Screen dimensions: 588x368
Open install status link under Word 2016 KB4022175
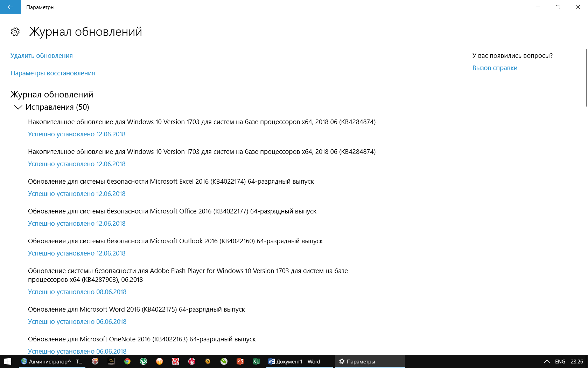tap(77, 322)
